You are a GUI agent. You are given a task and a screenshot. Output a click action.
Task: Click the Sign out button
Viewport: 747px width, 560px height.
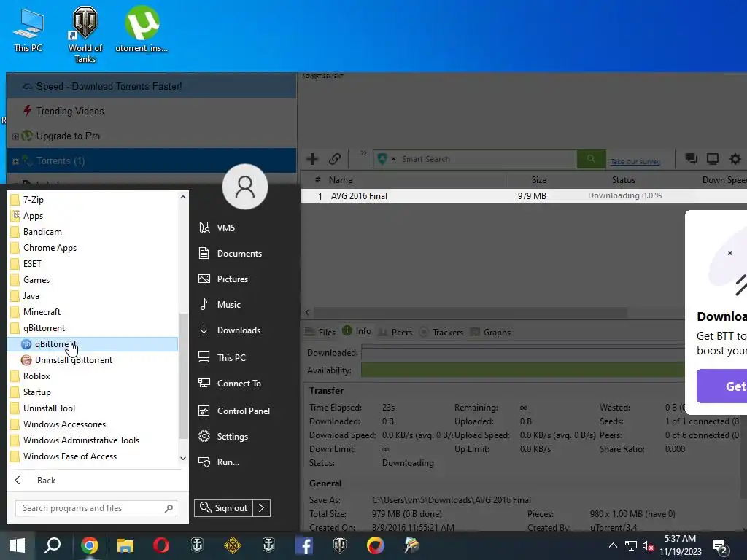pos(223,508)
